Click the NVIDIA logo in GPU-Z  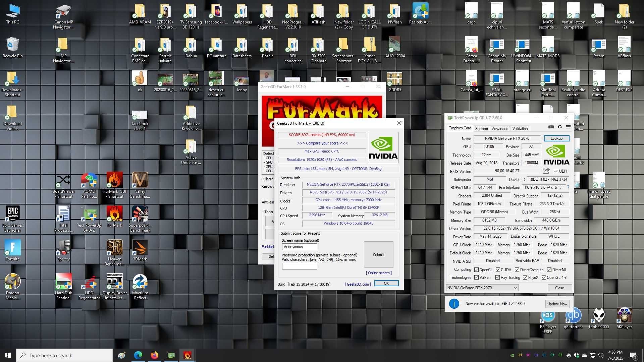coord(556,155)
